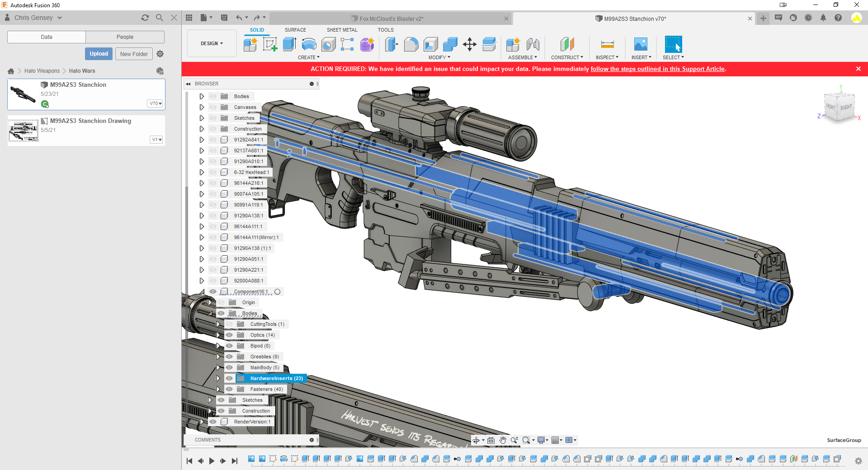The width and height of the screenshot is (868, 470).
Task: Search in the data panel
Action: [160, 18]
